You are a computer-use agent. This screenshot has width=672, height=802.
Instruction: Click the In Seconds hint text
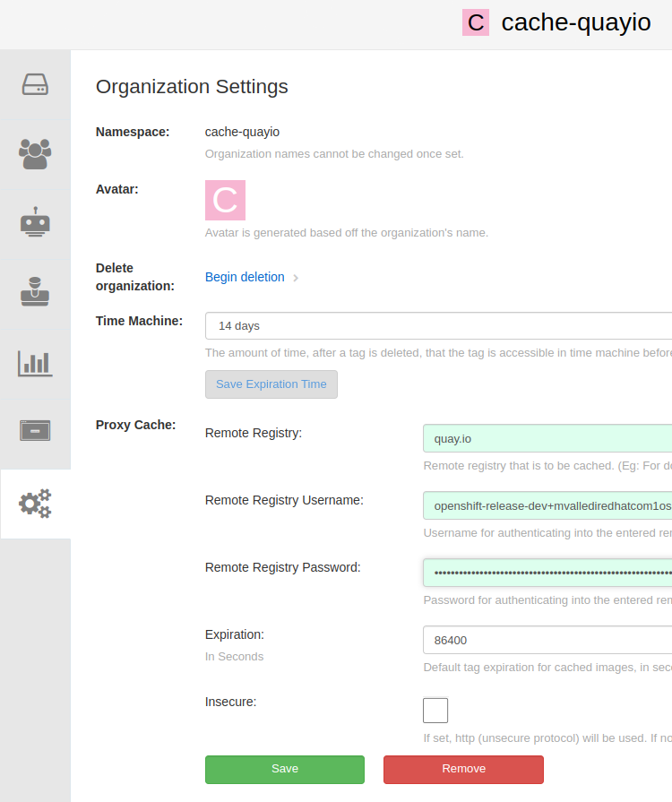click(234, 657)
